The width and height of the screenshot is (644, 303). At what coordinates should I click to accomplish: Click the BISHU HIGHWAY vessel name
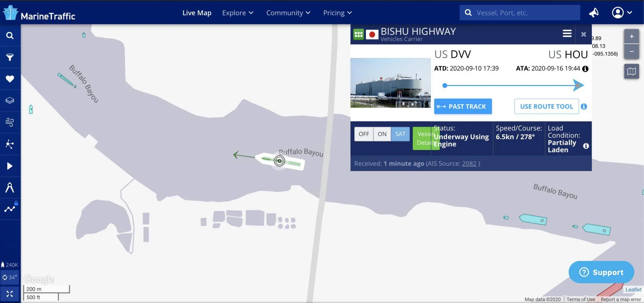pyautogui.click(x=418, y=32)
